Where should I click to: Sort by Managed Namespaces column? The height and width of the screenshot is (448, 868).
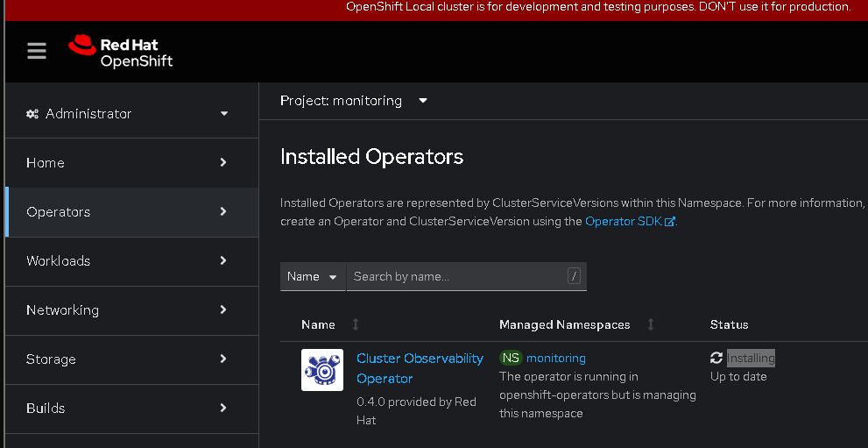point(577,324)
